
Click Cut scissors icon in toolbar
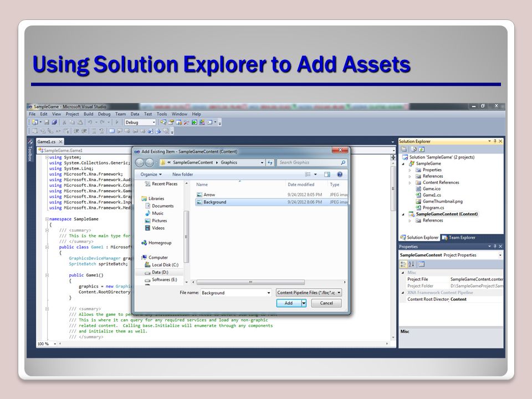click(x=64, y=122)
